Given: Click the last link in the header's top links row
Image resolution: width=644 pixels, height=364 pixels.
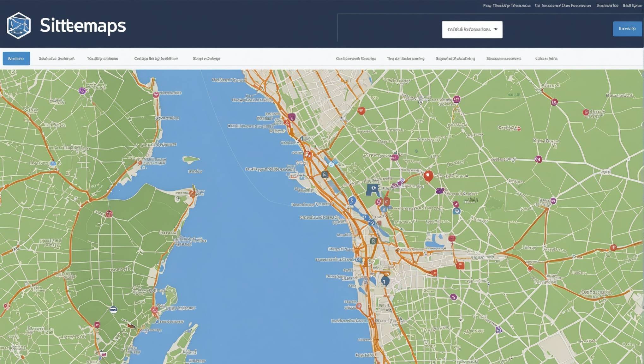Looking at the screenshot, I should point(632,5).
